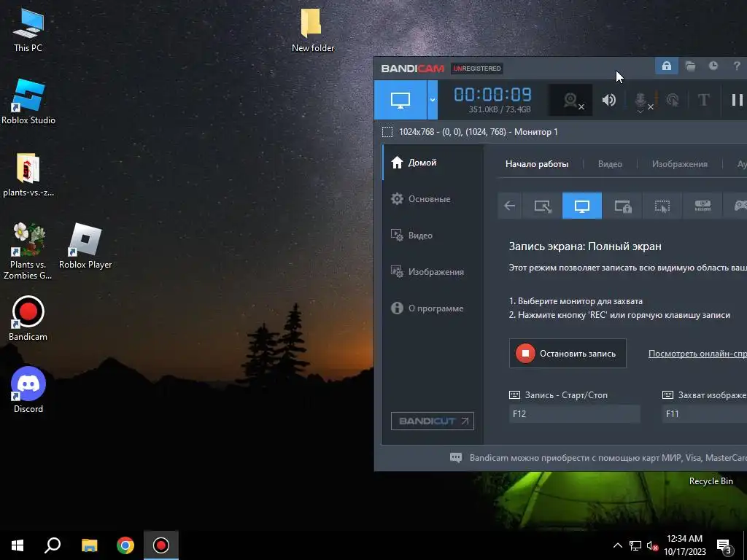This screenshot has height=560, width=747.
Task: Open Google Chrome from the taskbar
Action: coord(125,545)
